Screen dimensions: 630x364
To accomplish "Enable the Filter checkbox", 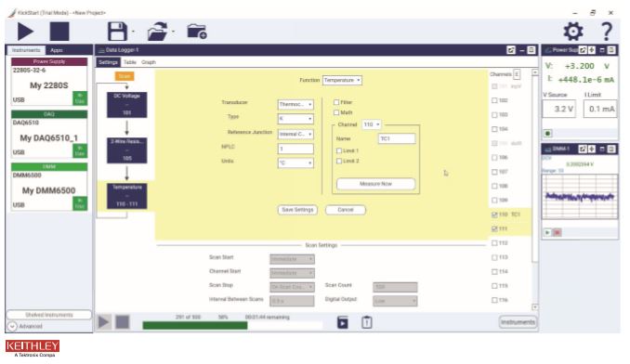I will (x=336, y=102).
